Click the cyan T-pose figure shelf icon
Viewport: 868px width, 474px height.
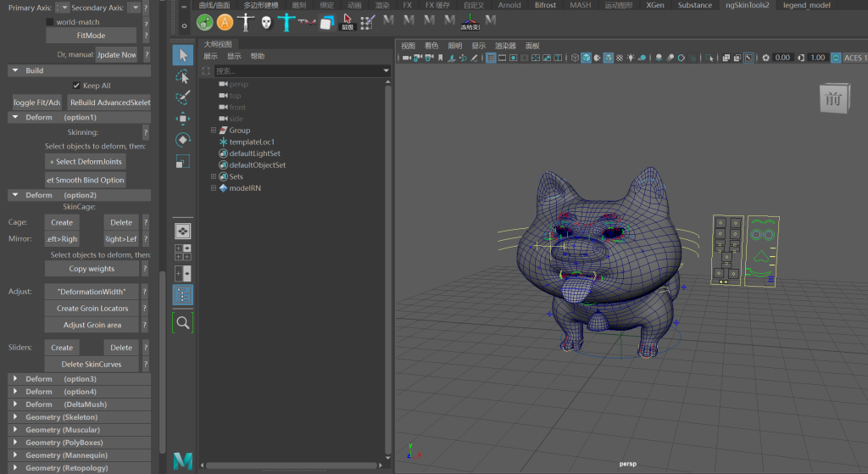(x=287, y=23)
